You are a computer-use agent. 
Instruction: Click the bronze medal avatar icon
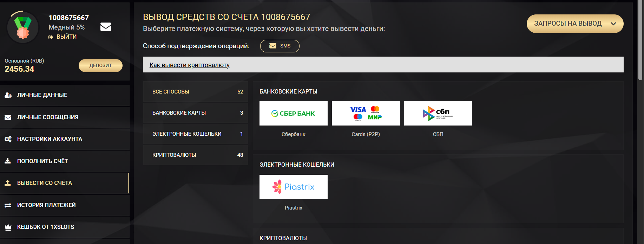23,28
